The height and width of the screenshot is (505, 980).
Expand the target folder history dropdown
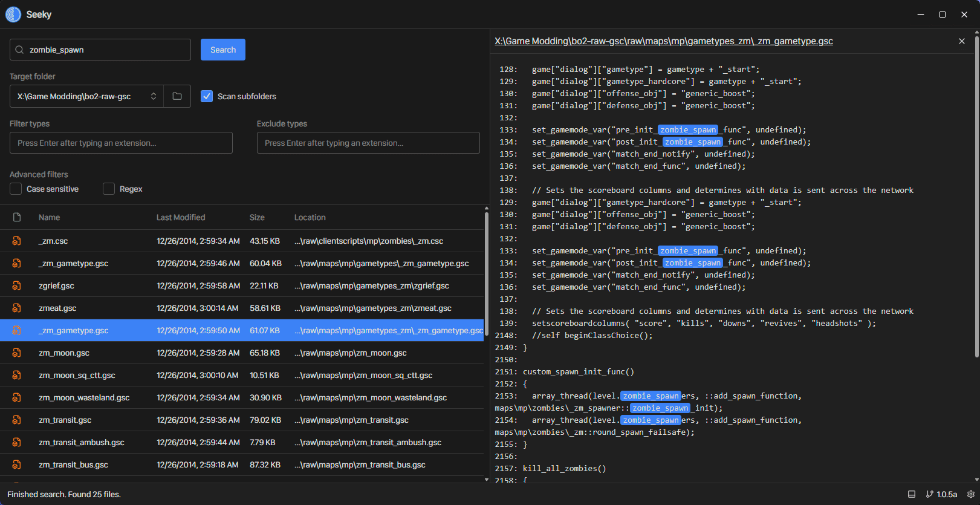tap(154, 96)
